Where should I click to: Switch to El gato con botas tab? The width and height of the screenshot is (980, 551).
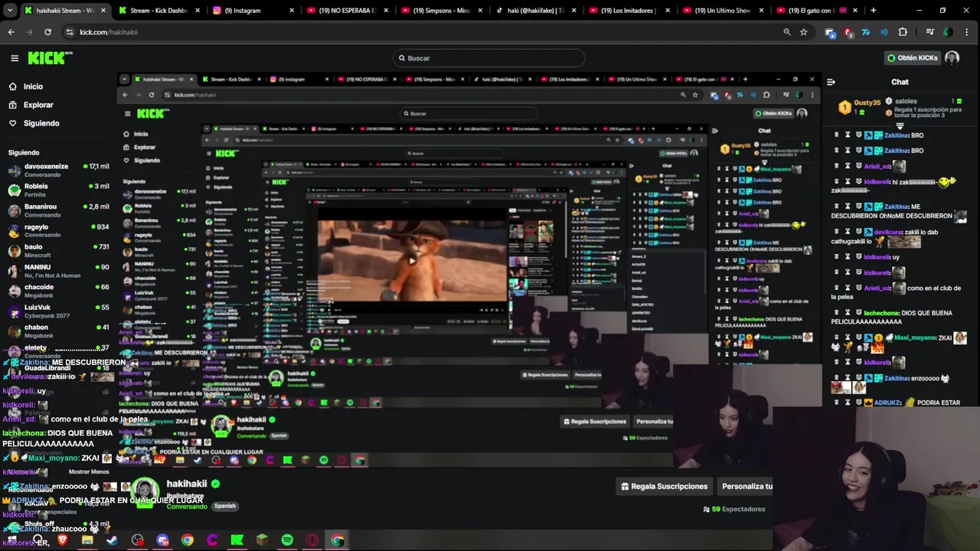(x=818, y=11)
